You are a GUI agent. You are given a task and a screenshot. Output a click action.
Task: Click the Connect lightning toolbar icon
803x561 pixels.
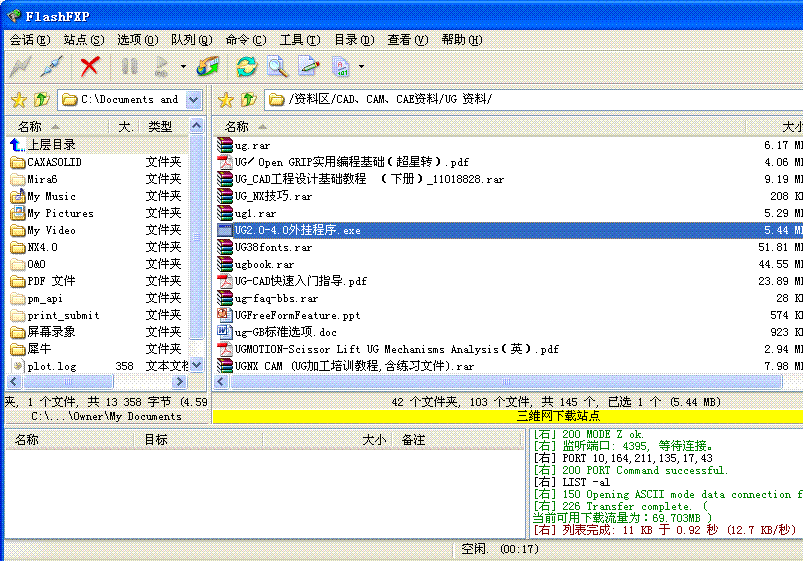pos(20,67)
